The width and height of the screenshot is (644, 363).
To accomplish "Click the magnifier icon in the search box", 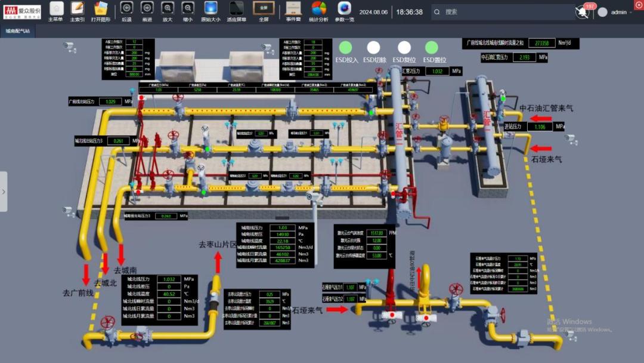I will pos(437,12).
